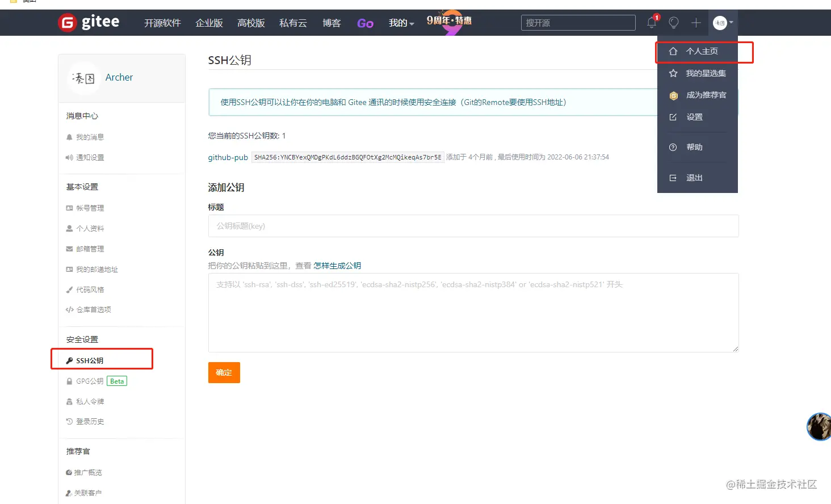Select 退出 from the user menu

(x=694, y=178)
